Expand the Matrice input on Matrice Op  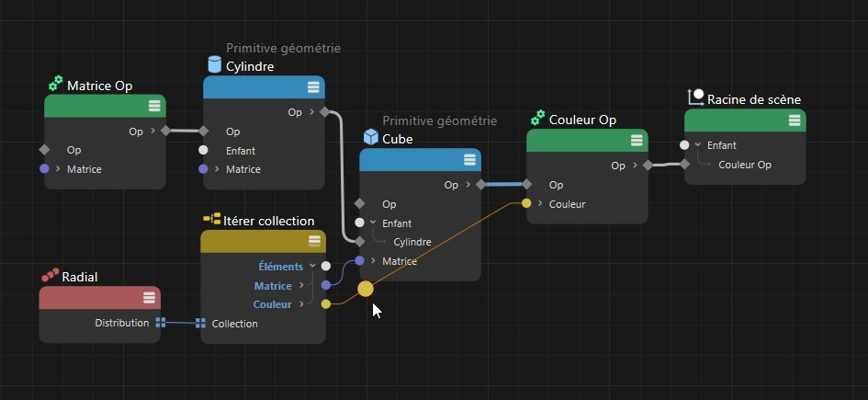coord(58,169)
